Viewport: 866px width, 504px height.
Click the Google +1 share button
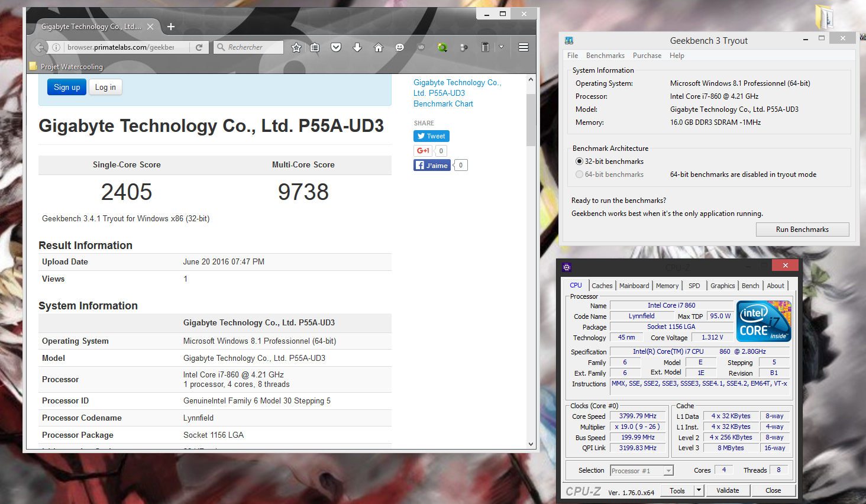point(423,151)
